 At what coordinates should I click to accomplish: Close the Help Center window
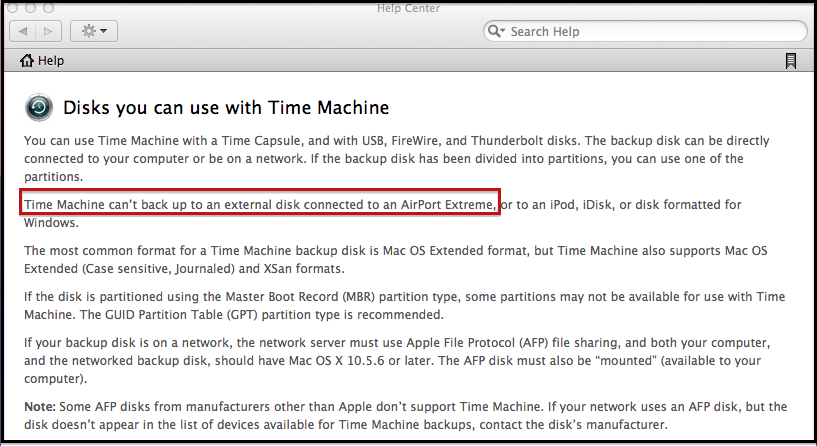tap(13, 7)
